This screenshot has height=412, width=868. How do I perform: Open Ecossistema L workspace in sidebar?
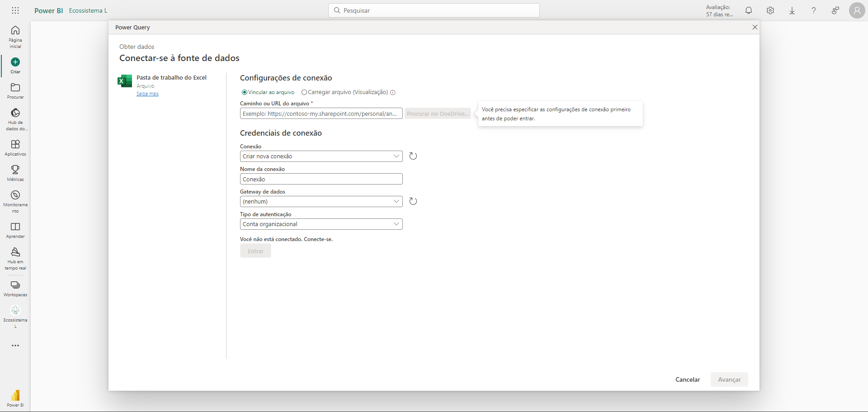tap(15, 317)
